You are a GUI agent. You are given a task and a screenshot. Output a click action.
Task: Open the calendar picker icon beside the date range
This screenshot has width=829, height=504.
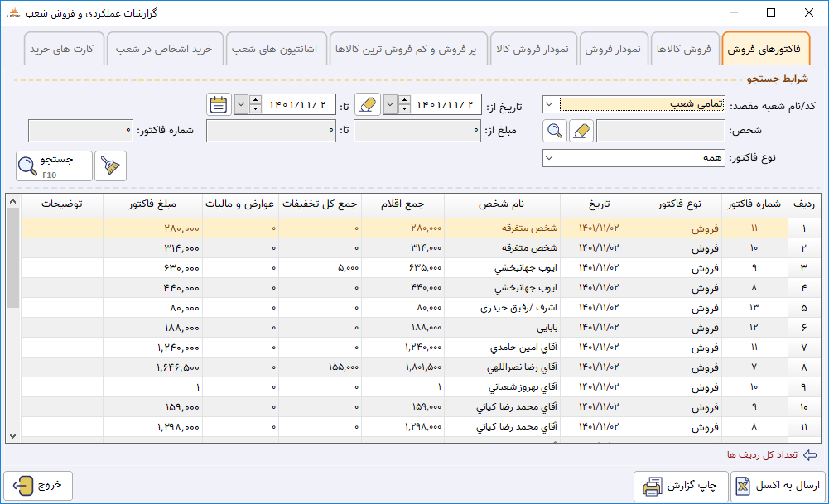pos(219,104)
